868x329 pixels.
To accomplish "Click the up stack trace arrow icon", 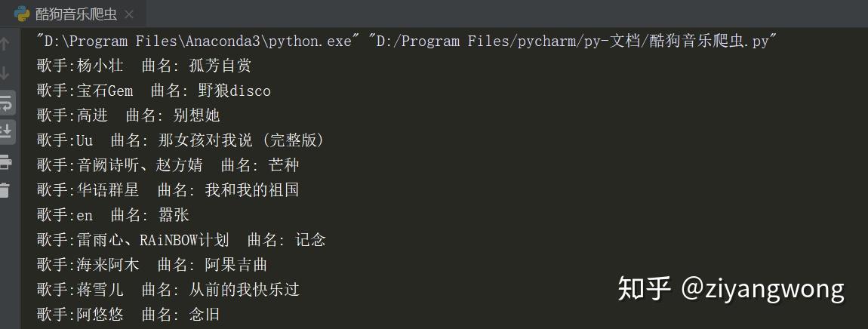I will [5, 44].
